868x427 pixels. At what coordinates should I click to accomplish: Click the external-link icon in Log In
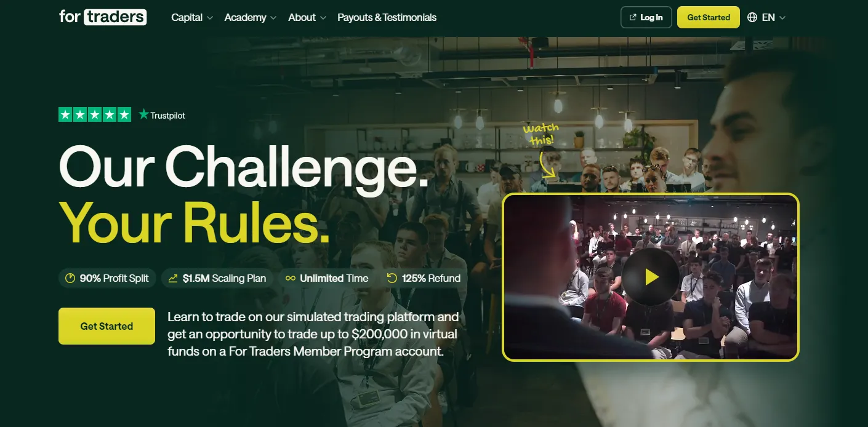pos(632,17)
